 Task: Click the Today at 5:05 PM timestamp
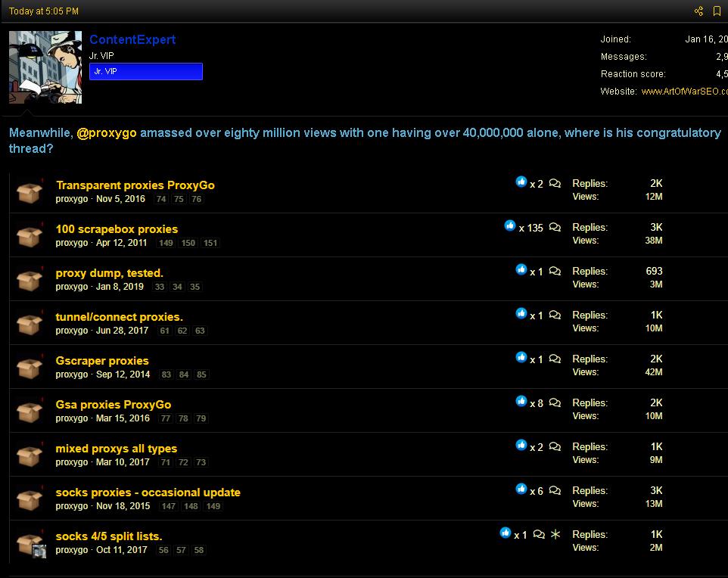click(44, 11)
